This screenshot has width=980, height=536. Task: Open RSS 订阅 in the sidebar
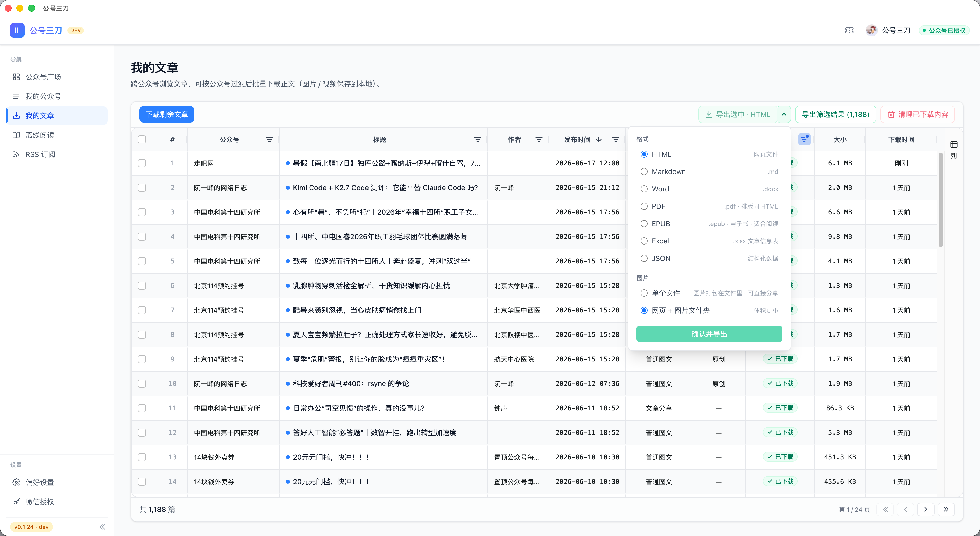tap(57, 154)
